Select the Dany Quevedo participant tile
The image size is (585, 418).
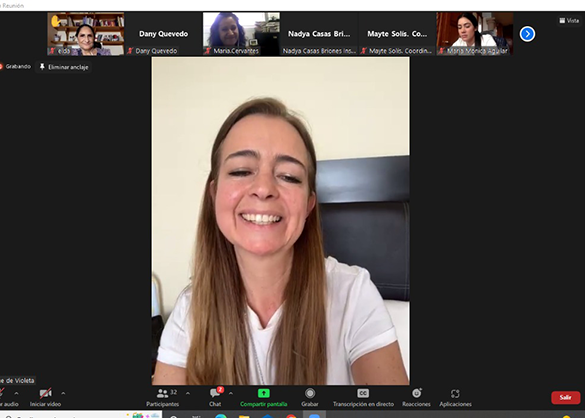(x=163, y=34)
